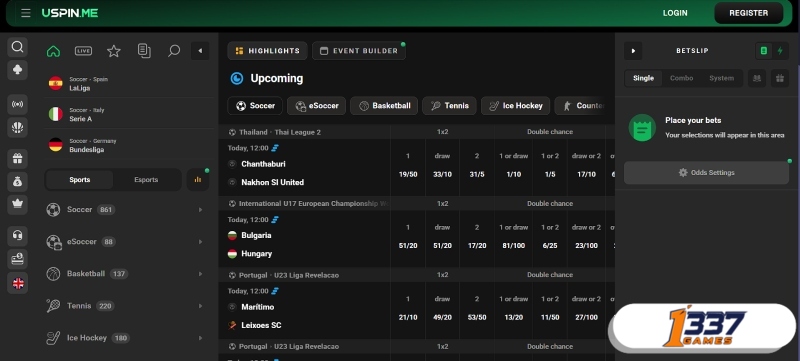Select odds 31/5 for Nakhon SI United

pos(477,167)
